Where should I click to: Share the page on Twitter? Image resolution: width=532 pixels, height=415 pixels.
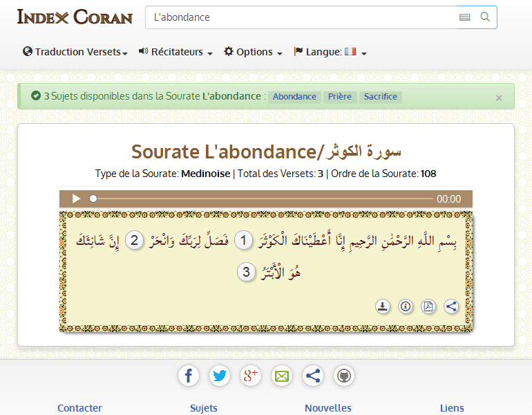220,376
